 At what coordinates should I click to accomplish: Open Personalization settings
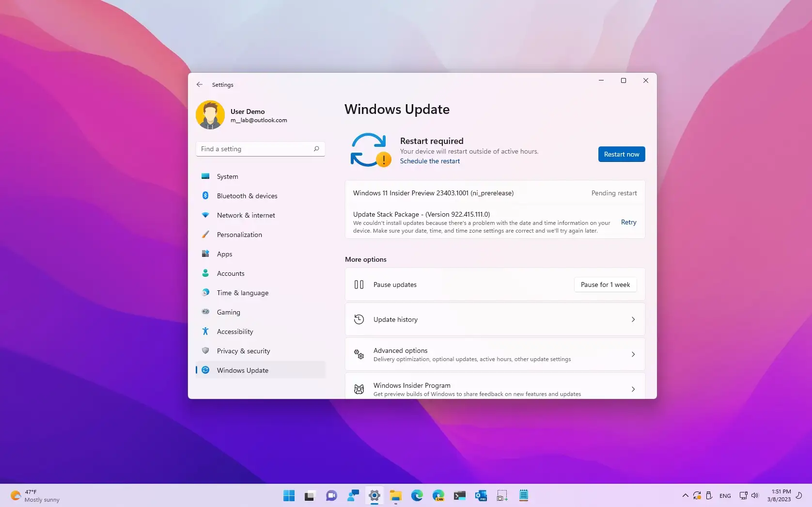pos(260,235)
